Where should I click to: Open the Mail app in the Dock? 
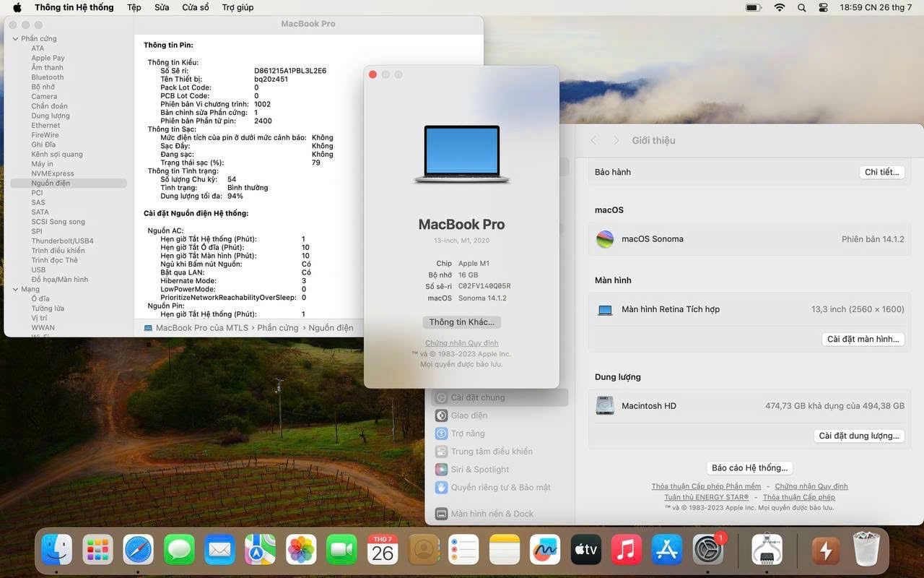pos(219,550)
